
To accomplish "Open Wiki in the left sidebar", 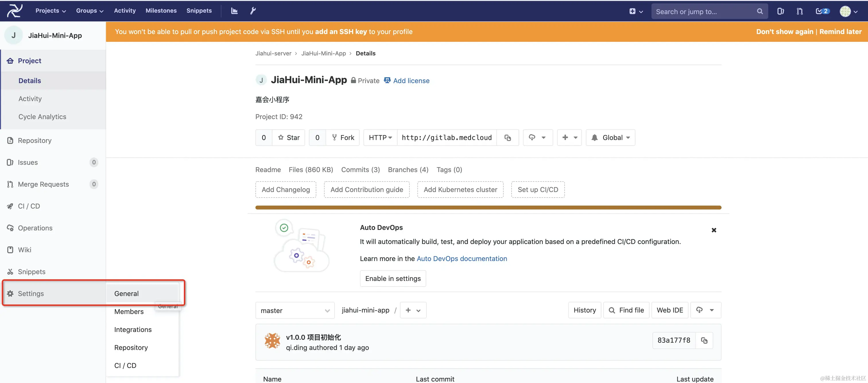I will [53, 250].
